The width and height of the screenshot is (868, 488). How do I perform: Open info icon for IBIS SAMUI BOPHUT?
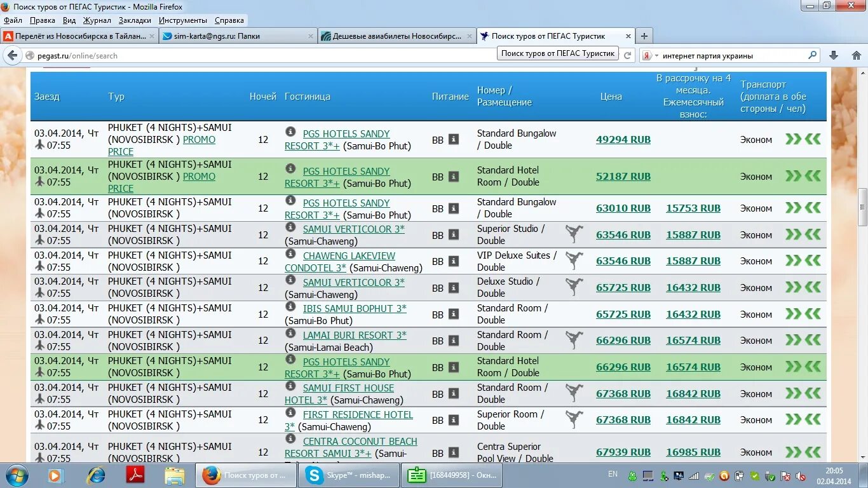tap(290, 306)
